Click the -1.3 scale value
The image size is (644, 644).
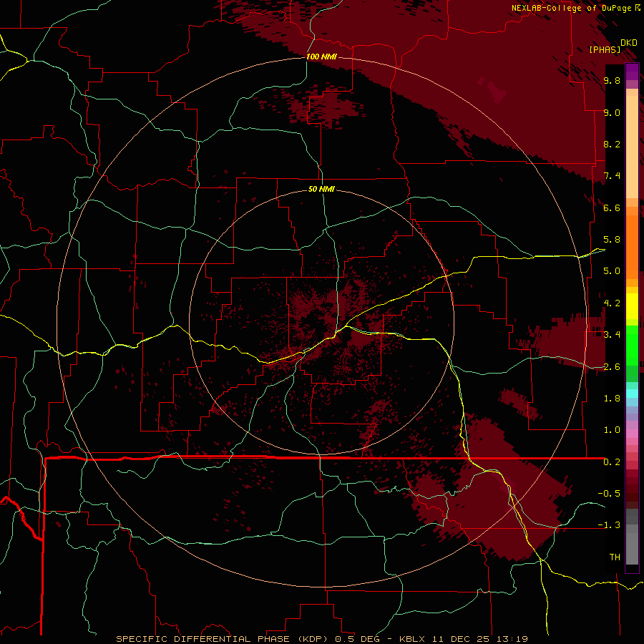pos(609,525)
